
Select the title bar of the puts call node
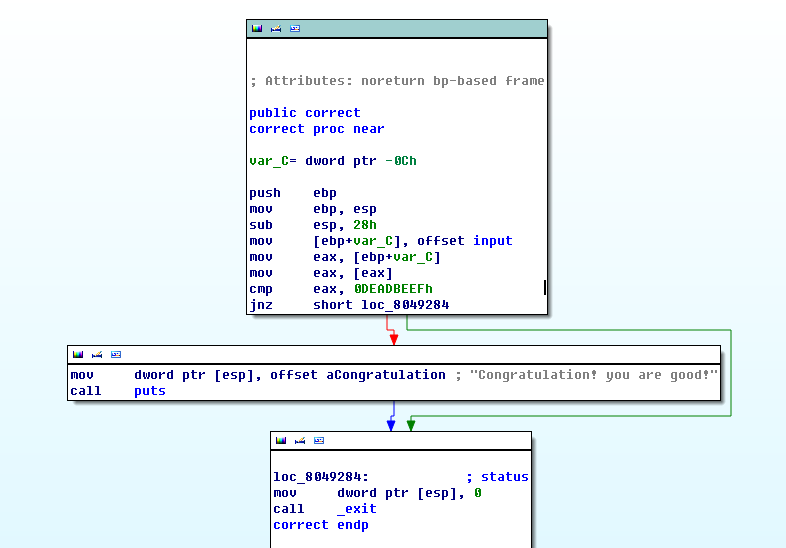pyautogui.click(x=394, y=354)
